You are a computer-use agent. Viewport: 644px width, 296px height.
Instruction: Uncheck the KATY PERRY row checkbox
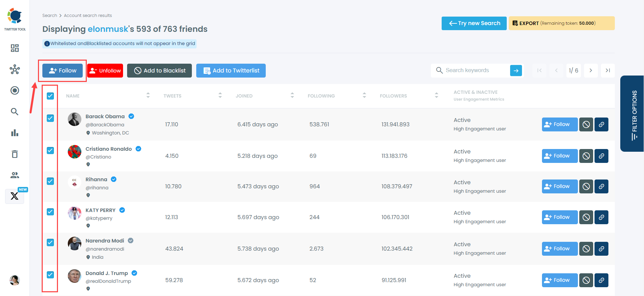tap(50, 212)
